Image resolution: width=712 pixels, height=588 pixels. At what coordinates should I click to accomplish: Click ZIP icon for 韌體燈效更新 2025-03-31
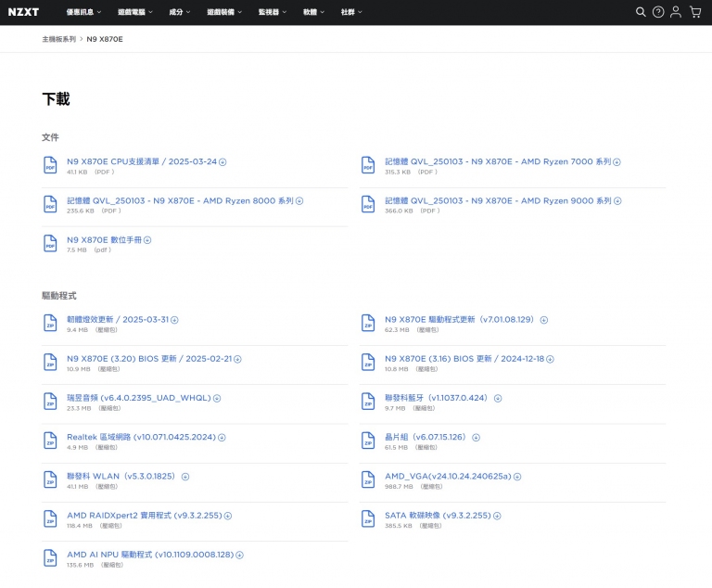point(50,323)
